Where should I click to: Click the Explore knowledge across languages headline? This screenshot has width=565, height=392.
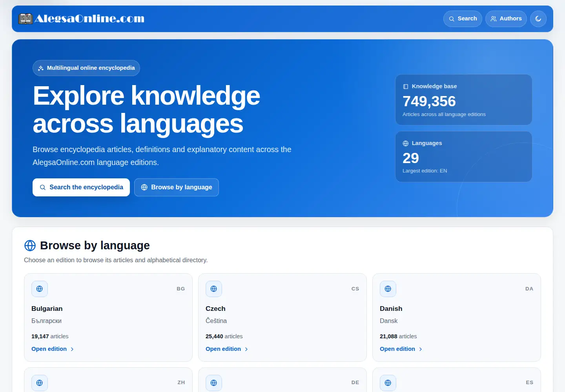click(x=146, y=110)
